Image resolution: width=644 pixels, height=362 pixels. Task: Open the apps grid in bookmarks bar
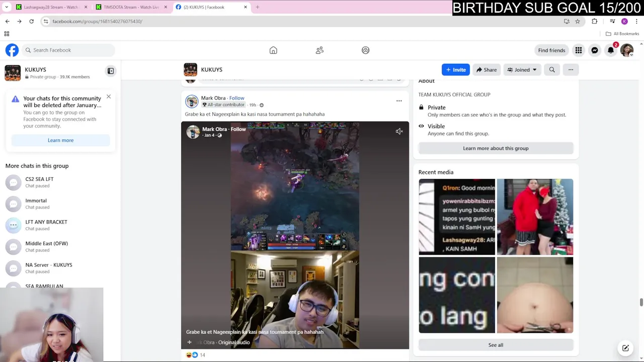tap(7, 34)
